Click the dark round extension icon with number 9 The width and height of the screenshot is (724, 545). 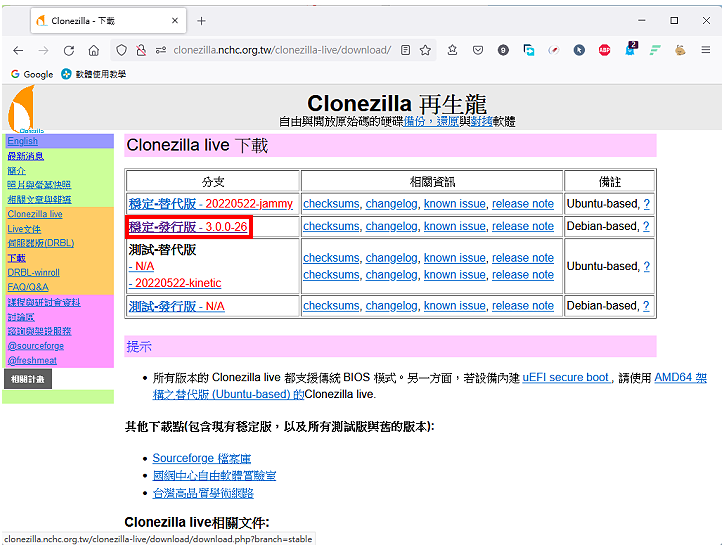(503, 50)
